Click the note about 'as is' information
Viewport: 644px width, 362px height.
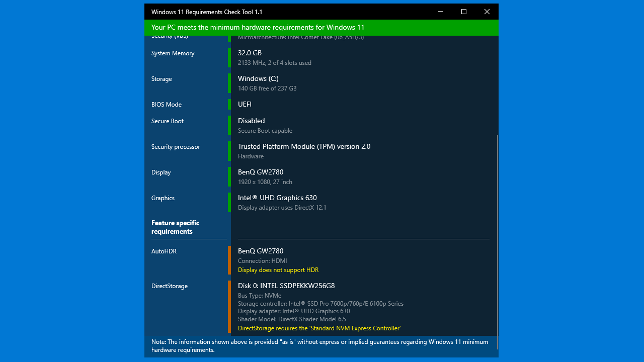coord(319,346)
